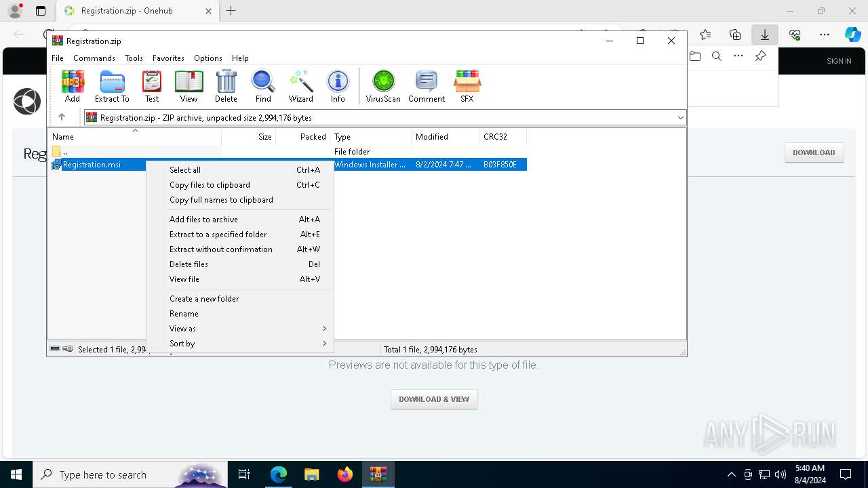Viewport: 868px width, 488px height.
Task: Click the Edge browser downloads icon
Action: pyautogui.click(x=765, y=35)
